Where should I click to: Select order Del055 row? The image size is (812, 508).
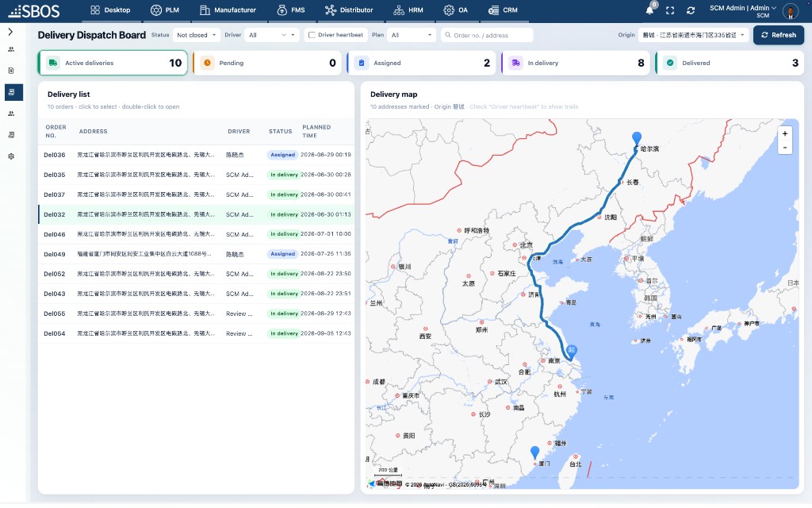[197, 314]
